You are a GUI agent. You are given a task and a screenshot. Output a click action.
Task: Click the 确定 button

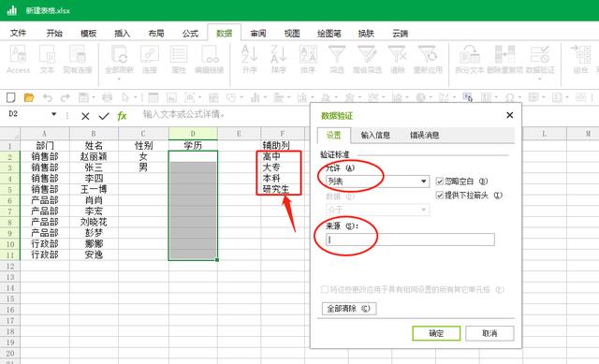pos(436,333)
